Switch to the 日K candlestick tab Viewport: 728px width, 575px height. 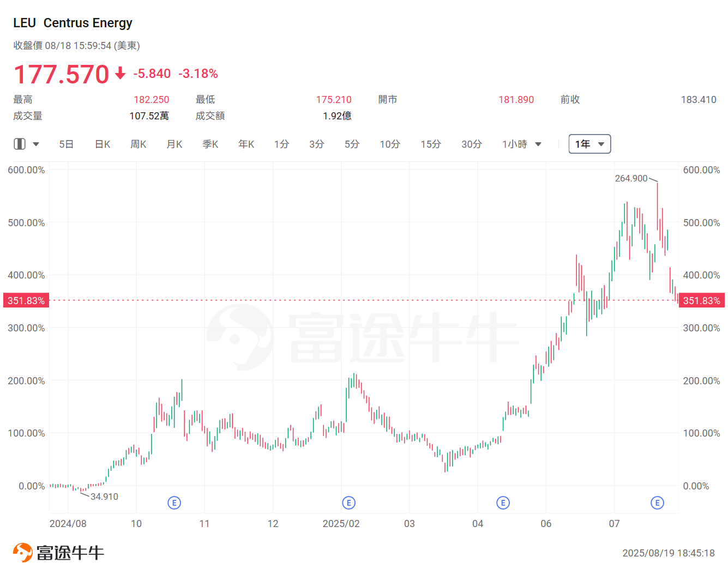[102, 144]
